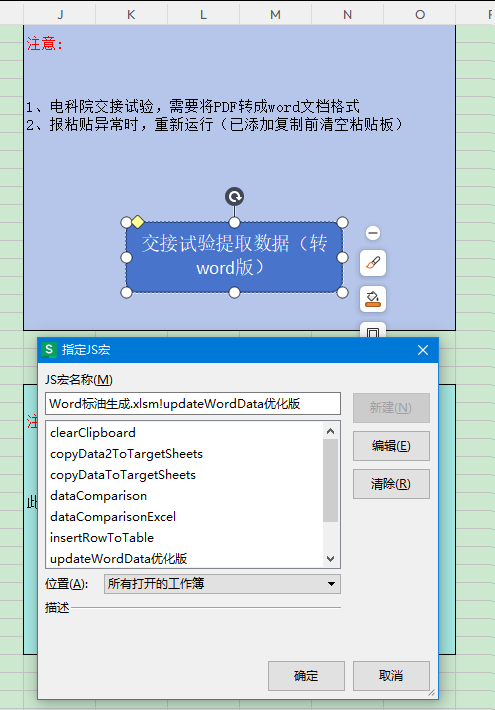The height and width of the screenshot is (710, 495).
Task: Select updateWordData优化版 in the list
Action: pos(185,559)
